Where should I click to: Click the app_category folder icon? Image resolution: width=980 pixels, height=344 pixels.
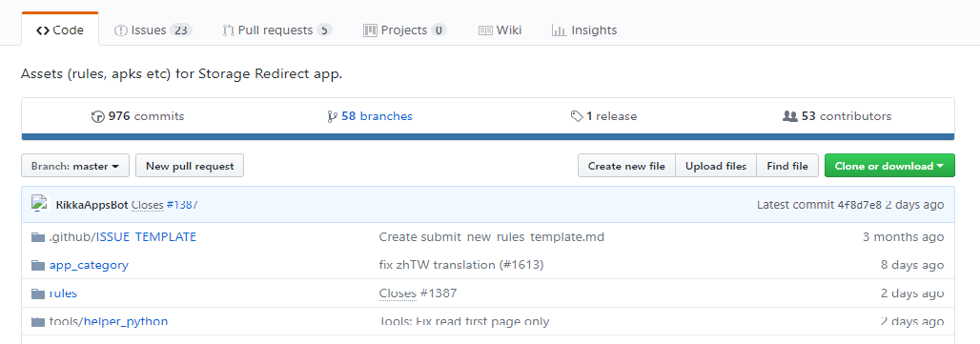tap(38, 265)
